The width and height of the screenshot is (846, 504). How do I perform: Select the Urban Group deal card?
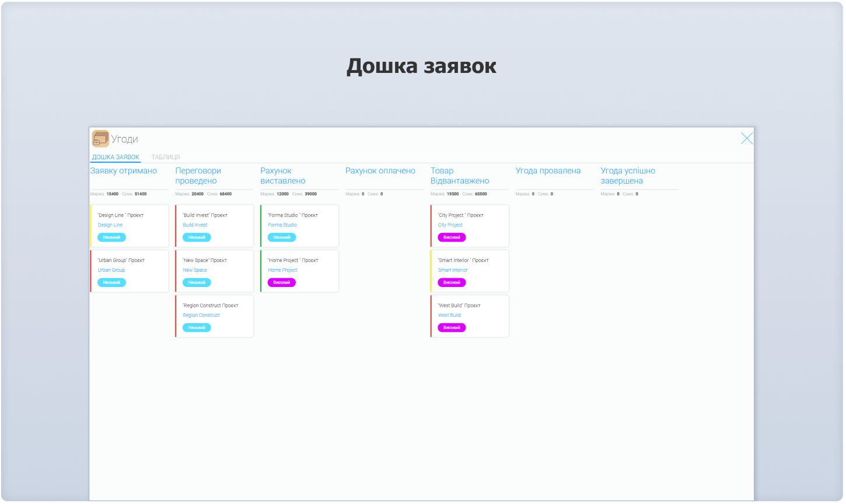130,270
